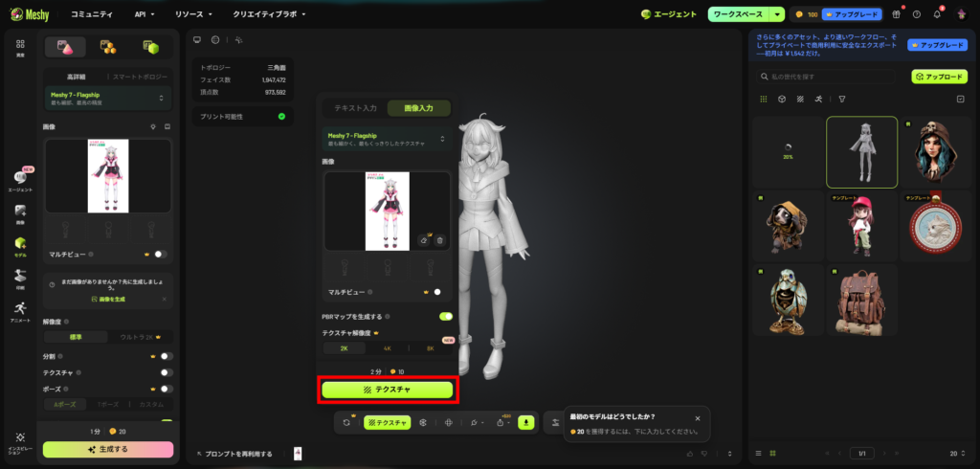Click the 生成する button
The height and width of the screenshot is (469, 980).
click(x=107, y=449)
